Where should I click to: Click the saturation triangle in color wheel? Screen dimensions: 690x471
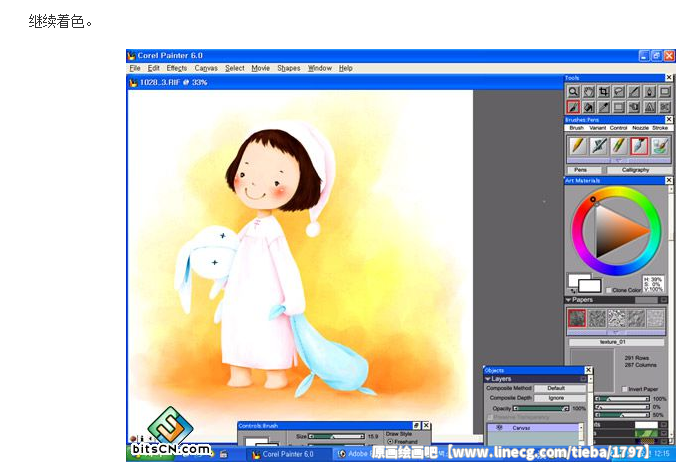click(x=616, y=231)
